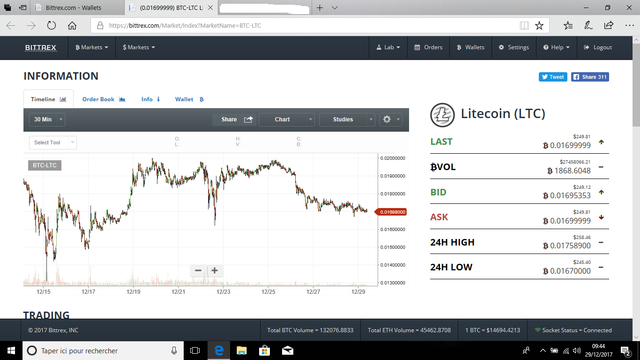Refresh the current page
The height and width of the screenshot is (360, 640).
51,25
